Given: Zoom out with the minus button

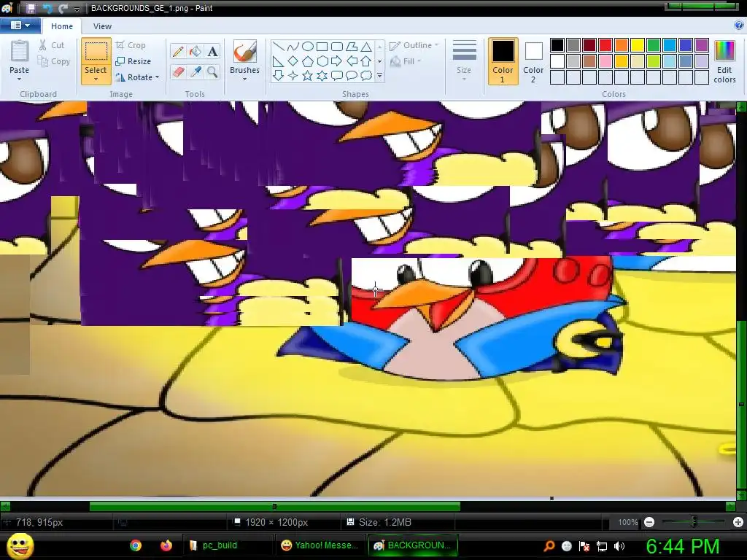Looking at the screenshot, I should [x=649, y=522].
